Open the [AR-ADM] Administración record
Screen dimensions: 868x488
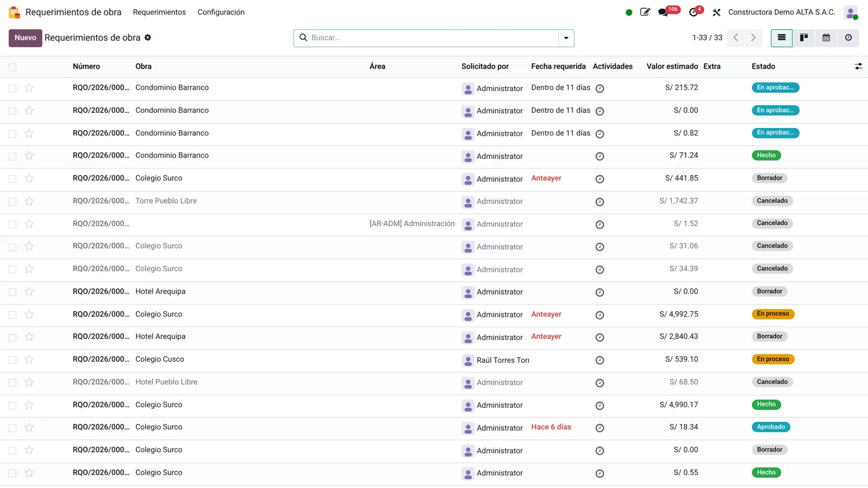click(412, 223)
